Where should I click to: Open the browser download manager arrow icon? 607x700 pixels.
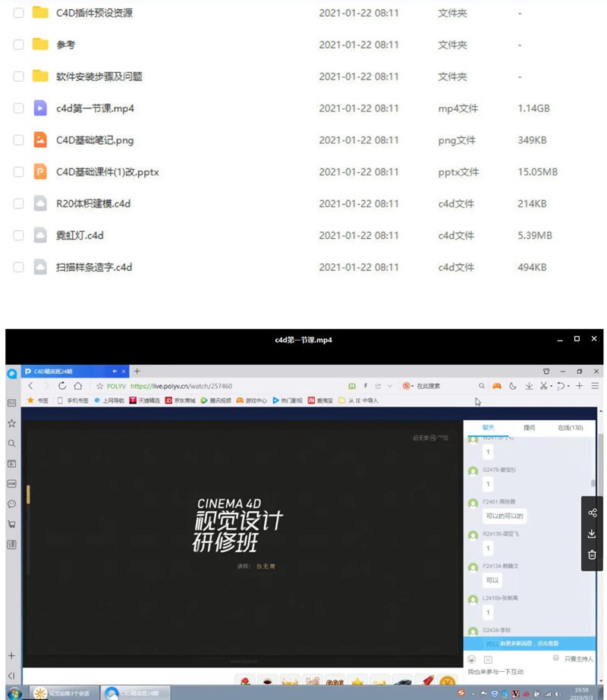pyautogui.click(x=530, y=386)
